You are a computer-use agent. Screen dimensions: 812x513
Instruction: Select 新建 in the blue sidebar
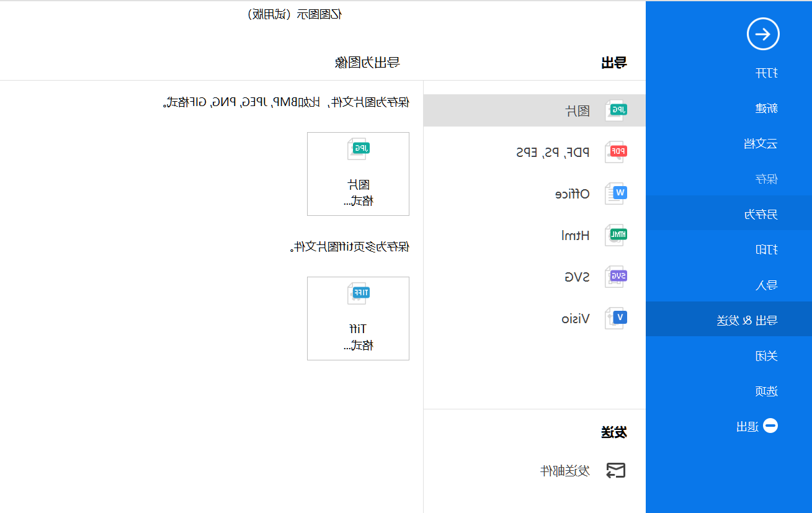[767, 109]
